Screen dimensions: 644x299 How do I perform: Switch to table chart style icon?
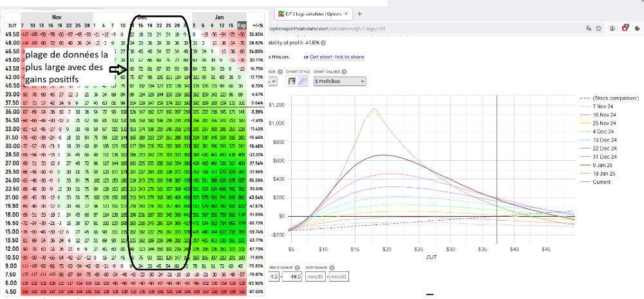tap(292, 81)
